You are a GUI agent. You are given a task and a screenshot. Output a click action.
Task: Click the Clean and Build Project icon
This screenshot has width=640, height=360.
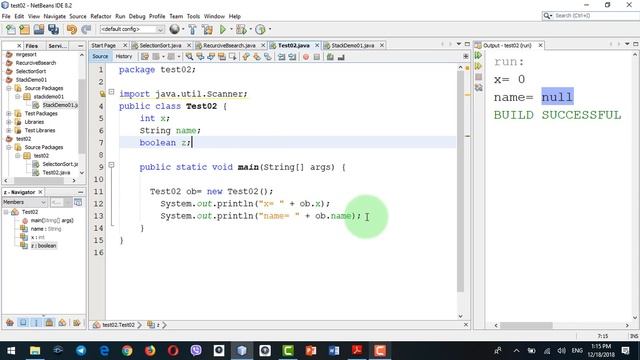tap(207, 29)
